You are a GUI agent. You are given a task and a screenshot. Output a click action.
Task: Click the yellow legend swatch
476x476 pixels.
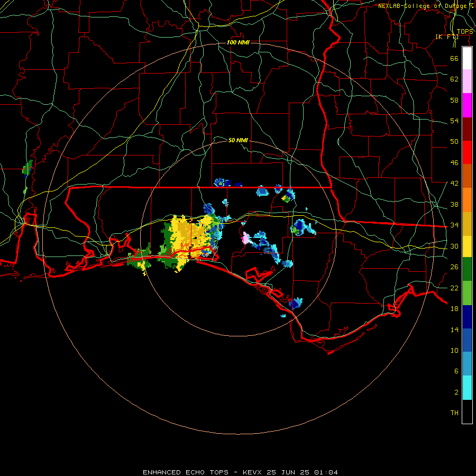click(467, 246)
